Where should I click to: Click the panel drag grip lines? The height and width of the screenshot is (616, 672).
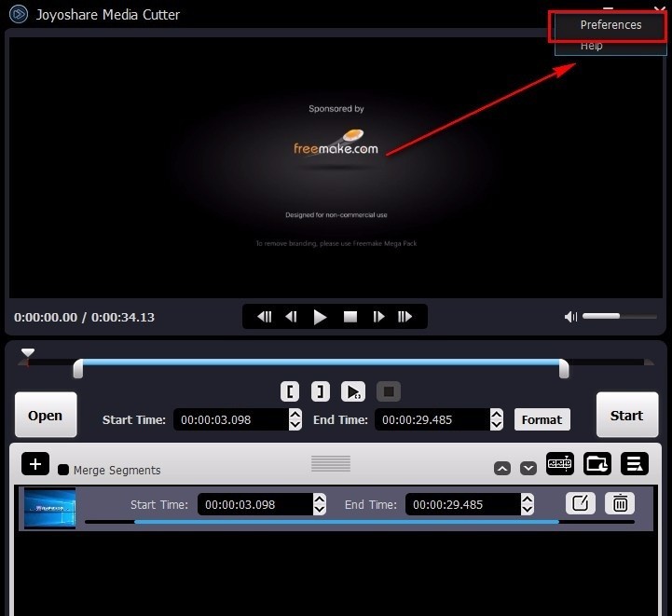[x=331, y=463]
